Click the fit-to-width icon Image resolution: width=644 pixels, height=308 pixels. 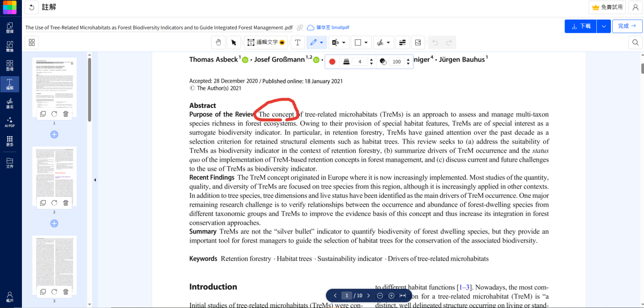tap(403, 296)
